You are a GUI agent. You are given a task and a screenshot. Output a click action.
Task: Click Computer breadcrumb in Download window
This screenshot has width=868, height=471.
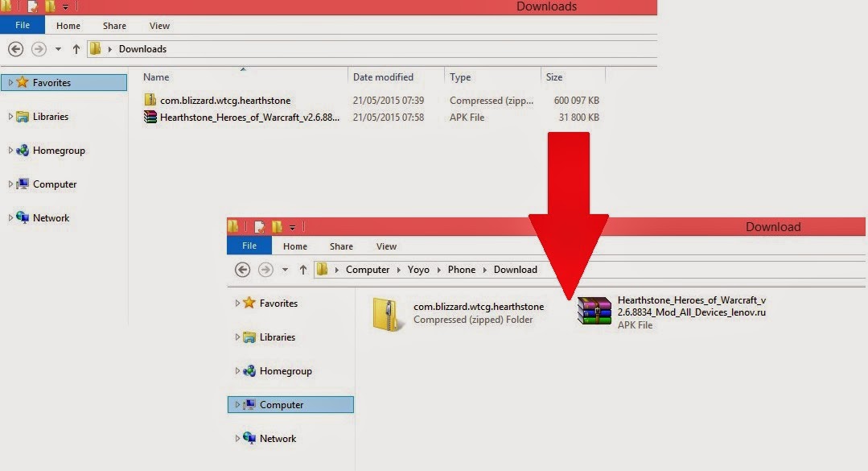[368, 269]
